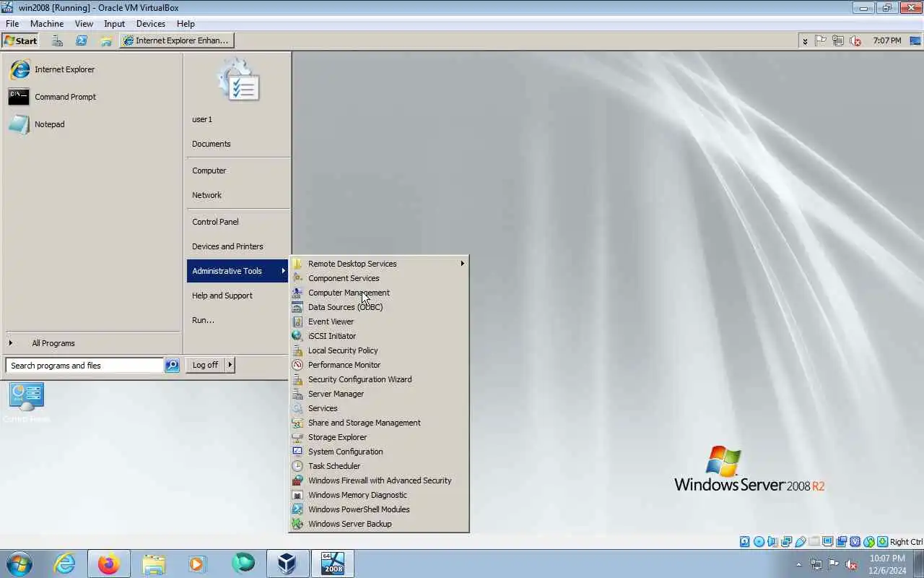Open media player on host taskbar
Viewport: 924px width, 578px height.
(x=198, y=564)
